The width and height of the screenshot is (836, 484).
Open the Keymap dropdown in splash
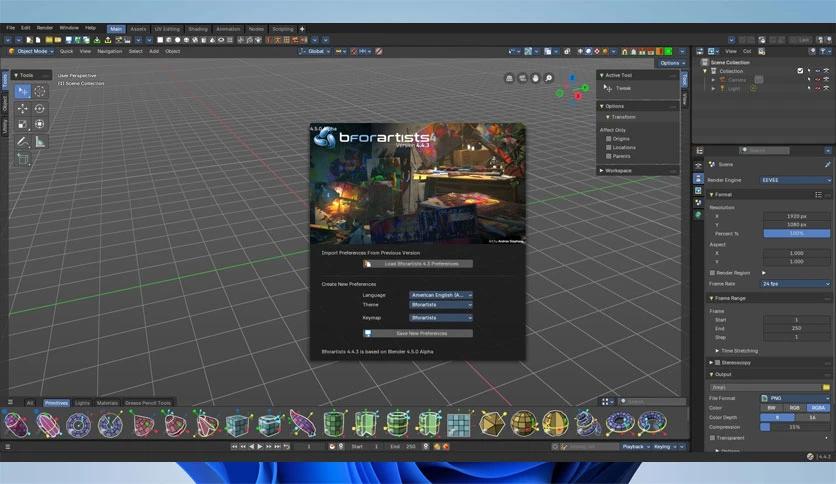(x=441, y=318)
